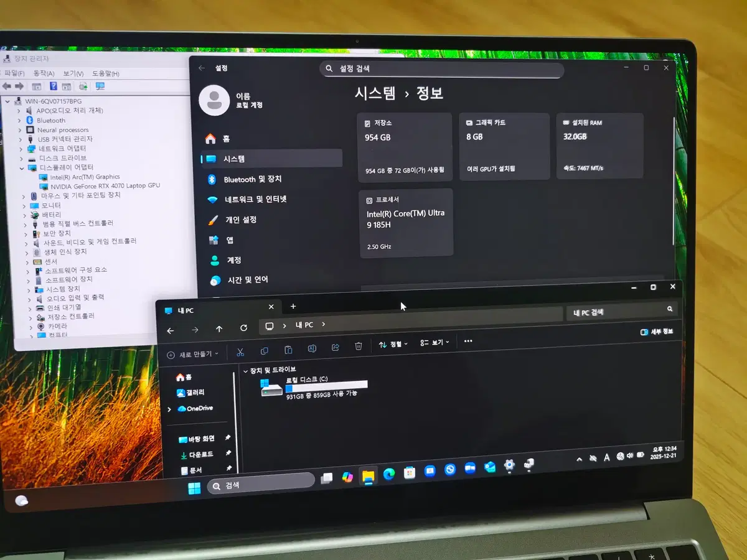Click the refresh icon in File Explorer

pyautogui.click(x=243, y=328)
